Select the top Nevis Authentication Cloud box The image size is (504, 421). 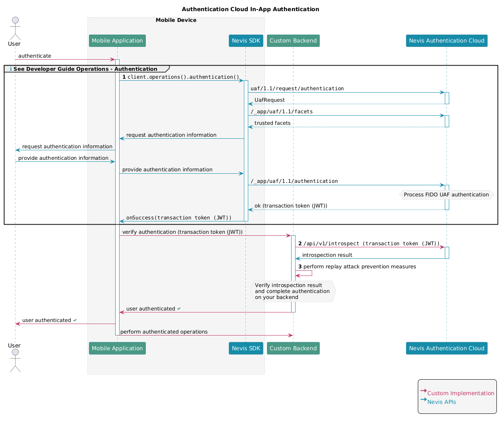point(446,41)
